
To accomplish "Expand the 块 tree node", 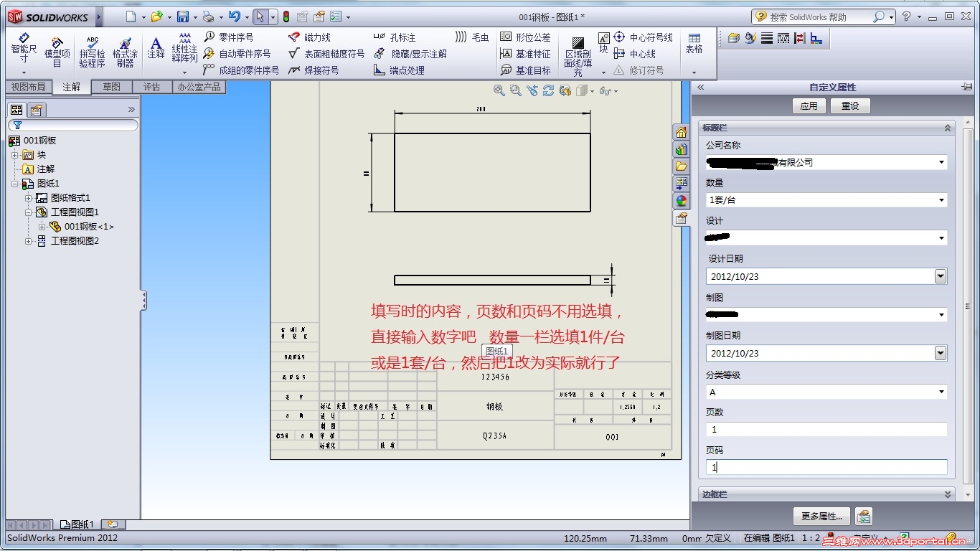I will coord(15,155).
